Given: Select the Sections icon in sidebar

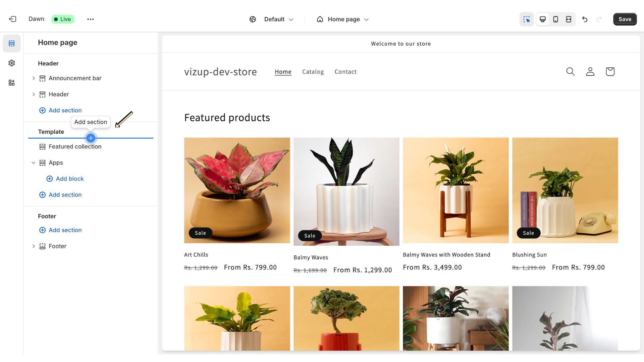Looking at the screenshot, I should click(12, 43).
